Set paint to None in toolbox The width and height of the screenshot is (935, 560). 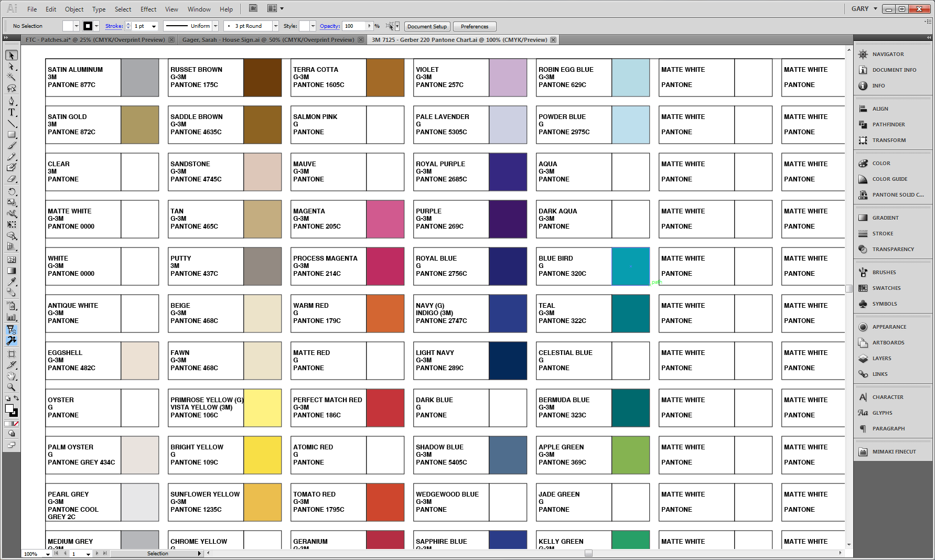[16, 424]
